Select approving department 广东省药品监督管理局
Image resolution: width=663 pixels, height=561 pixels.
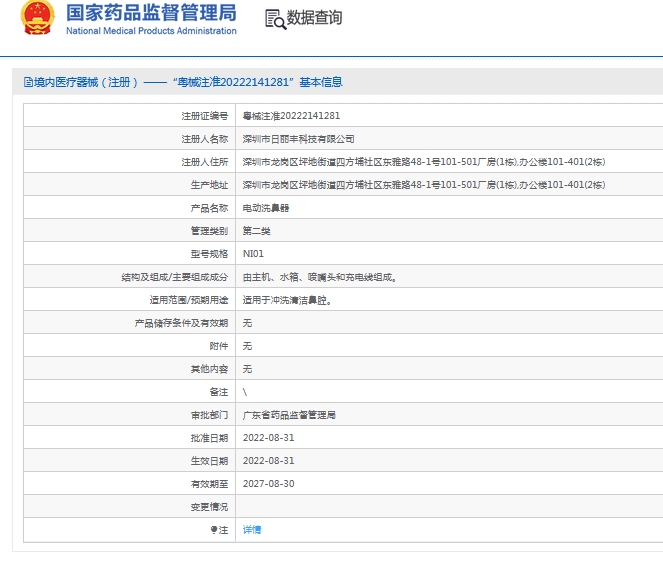pos(289,415)
